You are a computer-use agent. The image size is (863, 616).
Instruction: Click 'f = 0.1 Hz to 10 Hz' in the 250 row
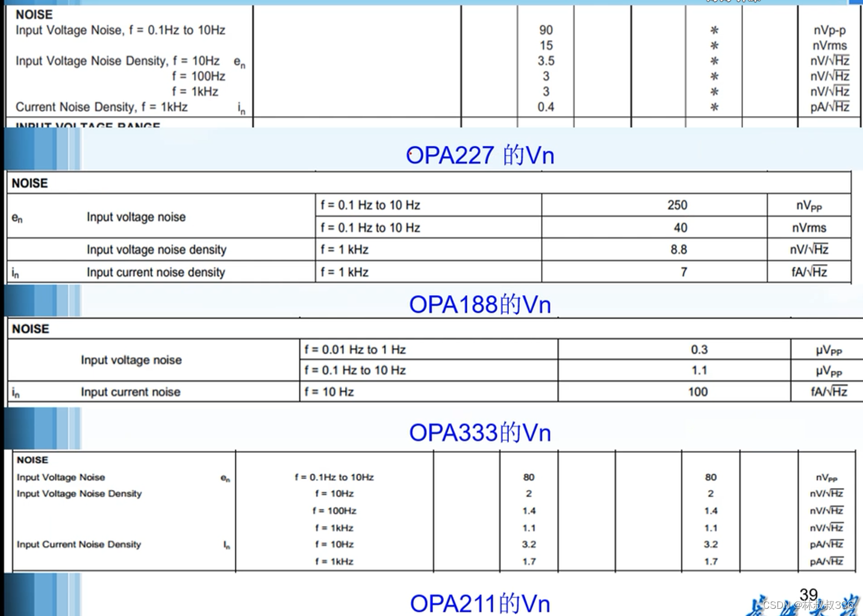(370, 205)
